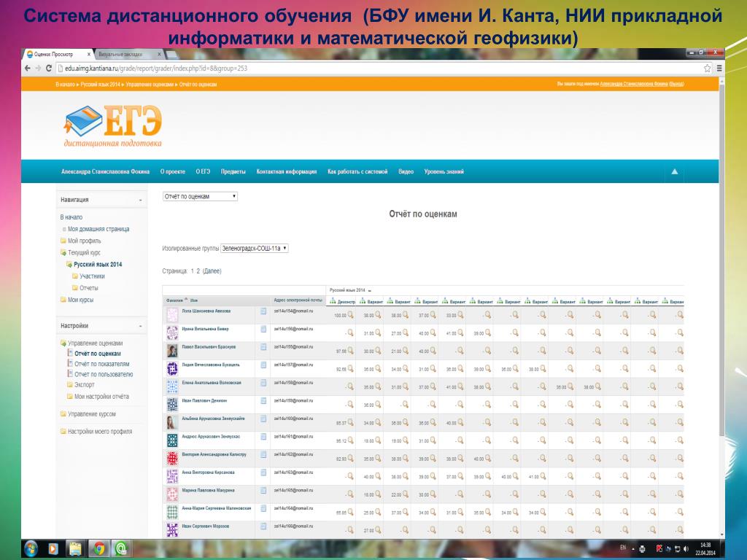Viewport: 747px width, 560px height.
Task: Collapse the Настройки block
Action: click(141, 326)
